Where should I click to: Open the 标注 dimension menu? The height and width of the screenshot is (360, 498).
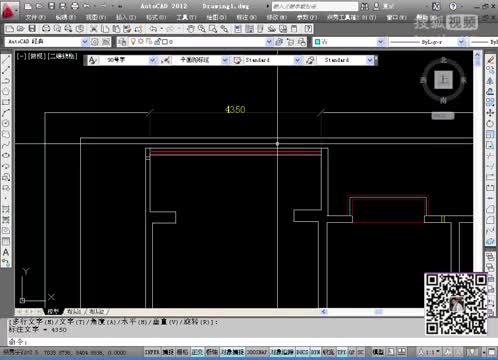[246, 17]
